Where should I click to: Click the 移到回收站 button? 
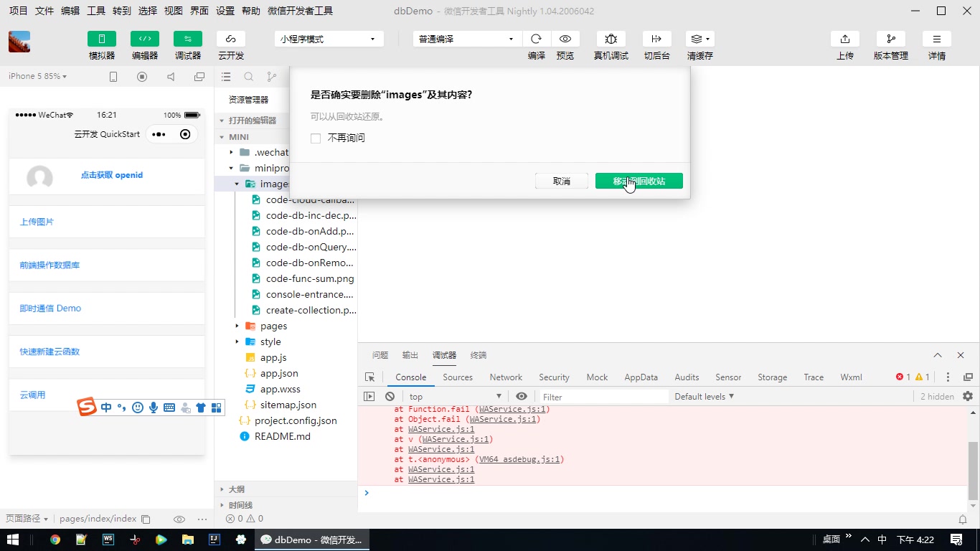pos(639,181)
